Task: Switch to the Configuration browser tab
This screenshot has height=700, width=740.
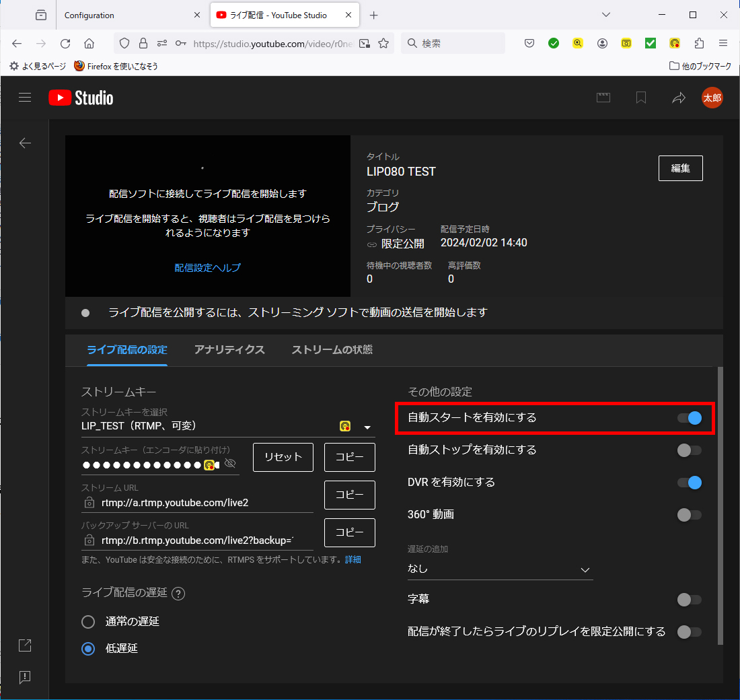Action: pyautogui.click(x=133, y=15)
